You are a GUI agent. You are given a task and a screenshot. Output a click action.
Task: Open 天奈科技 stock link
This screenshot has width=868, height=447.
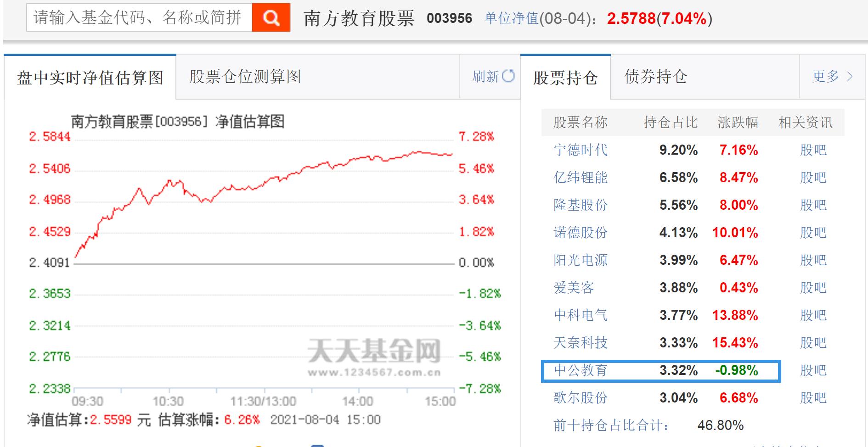pos(581,342)
